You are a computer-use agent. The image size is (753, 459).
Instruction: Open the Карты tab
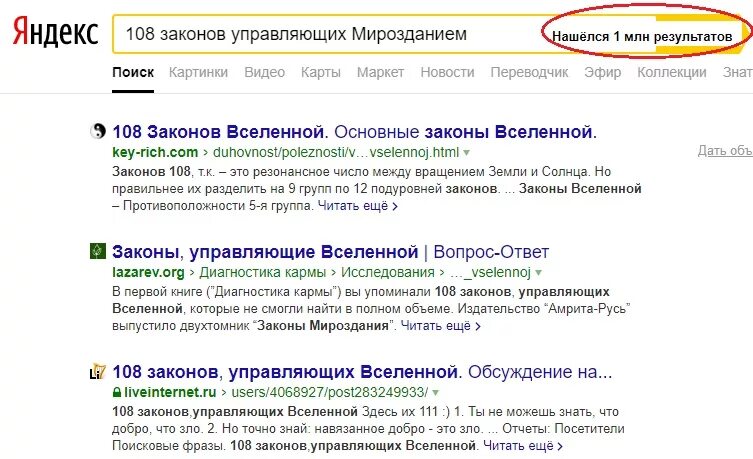tap(321, 72)
